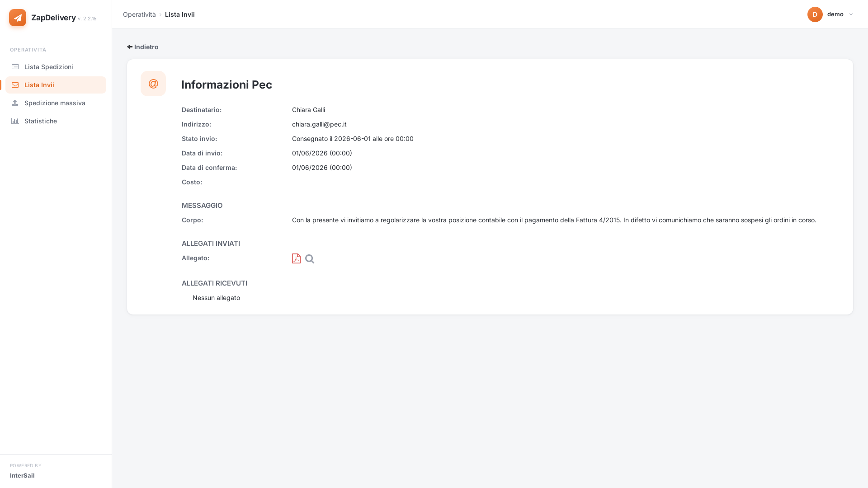Click the ZapDelivery brand name
Viewport: 868px width, 488px height.
tap(53, 18)
